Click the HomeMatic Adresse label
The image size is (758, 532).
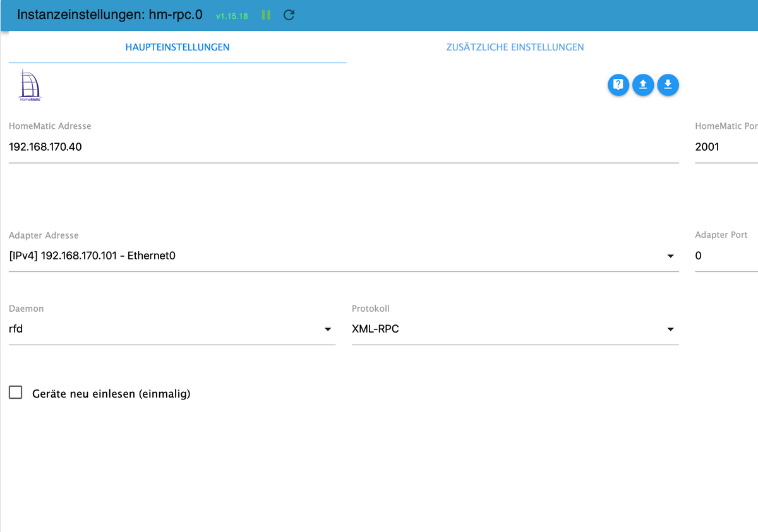tap(50, 126)
